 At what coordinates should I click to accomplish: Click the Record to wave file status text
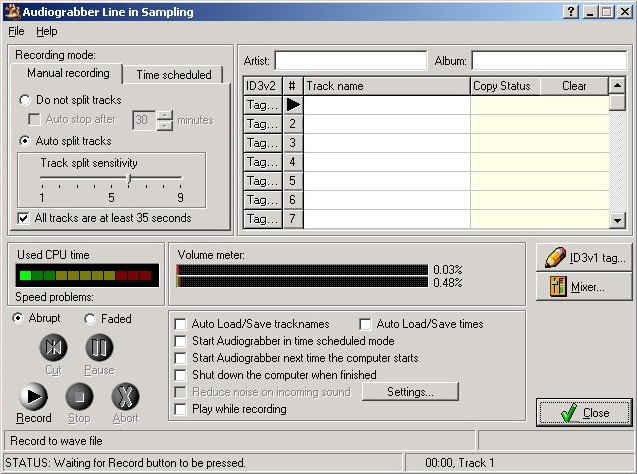(x=56, y=441)
